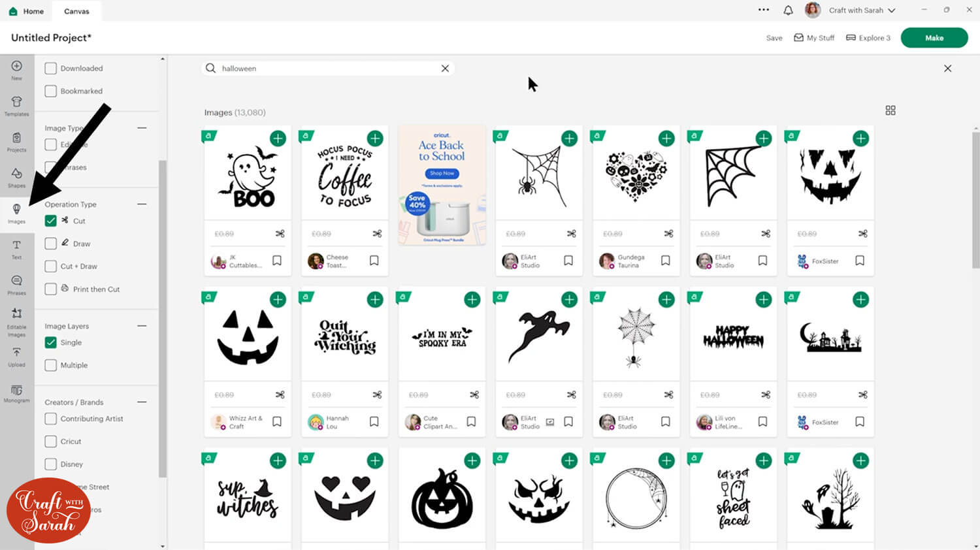Open My Stuff
Image resolution: width=980 pixels, height=550 pixels.
(x=814, y=38)
